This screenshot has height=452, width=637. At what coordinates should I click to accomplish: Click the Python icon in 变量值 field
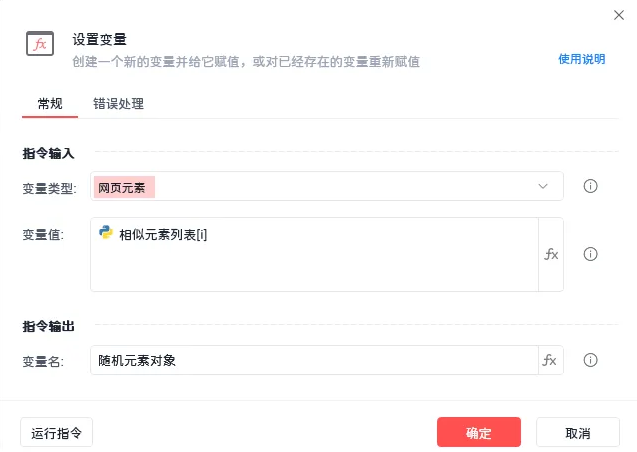point(105,234)
